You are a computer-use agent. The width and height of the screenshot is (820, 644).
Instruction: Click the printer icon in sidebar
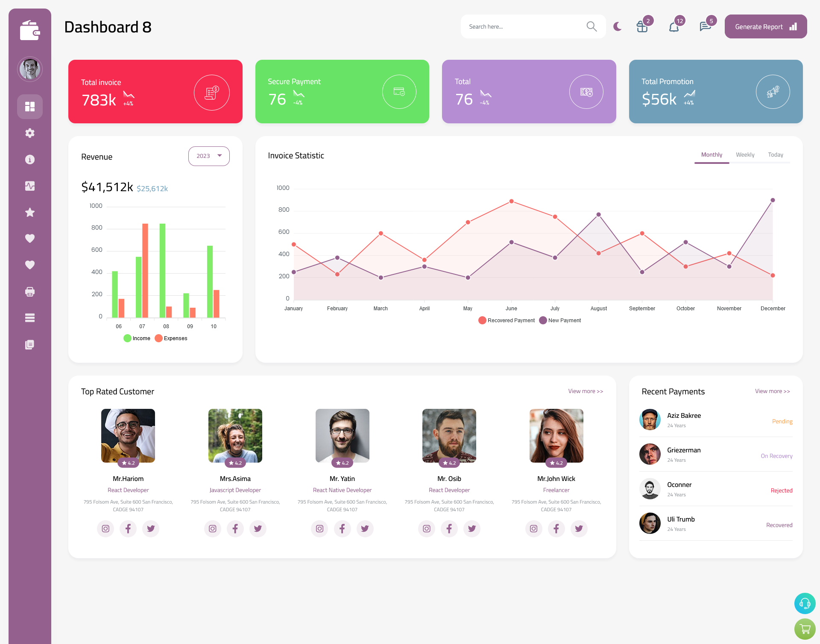[29, 291]
